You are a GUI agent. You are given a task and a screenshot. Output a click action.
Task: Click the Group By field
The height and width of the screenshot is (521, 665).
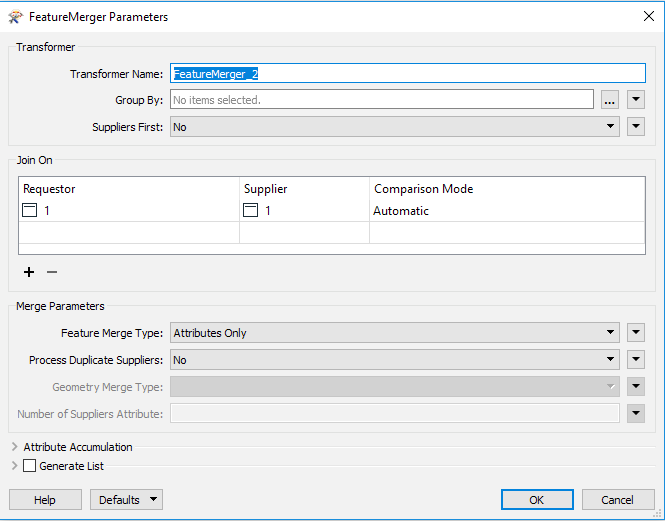382,100
